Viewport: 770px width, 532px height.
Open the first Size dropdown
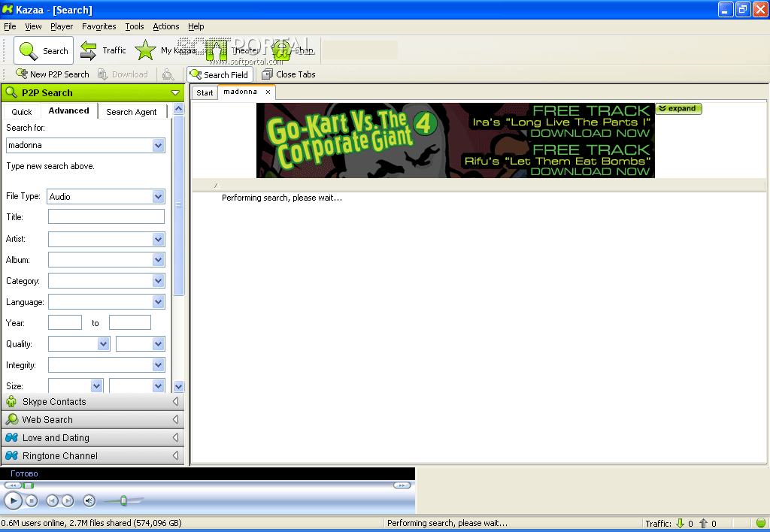point(97,385)
